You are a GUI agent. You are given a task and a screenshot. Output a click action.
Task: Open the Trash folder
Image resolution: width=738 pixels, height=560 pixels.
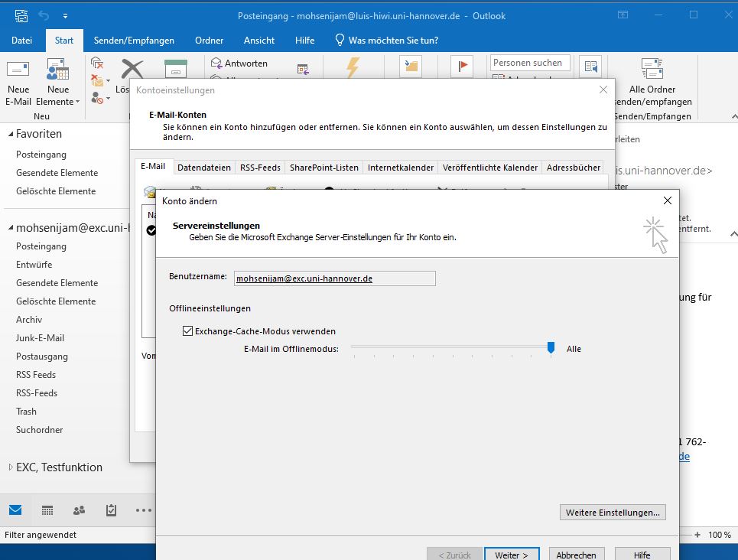coord(26,412)
